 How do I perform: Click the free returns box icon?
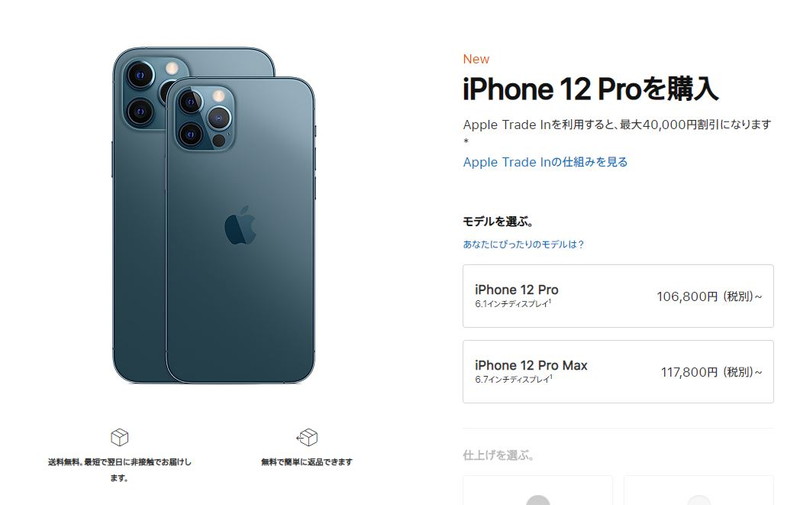[307, 437]
